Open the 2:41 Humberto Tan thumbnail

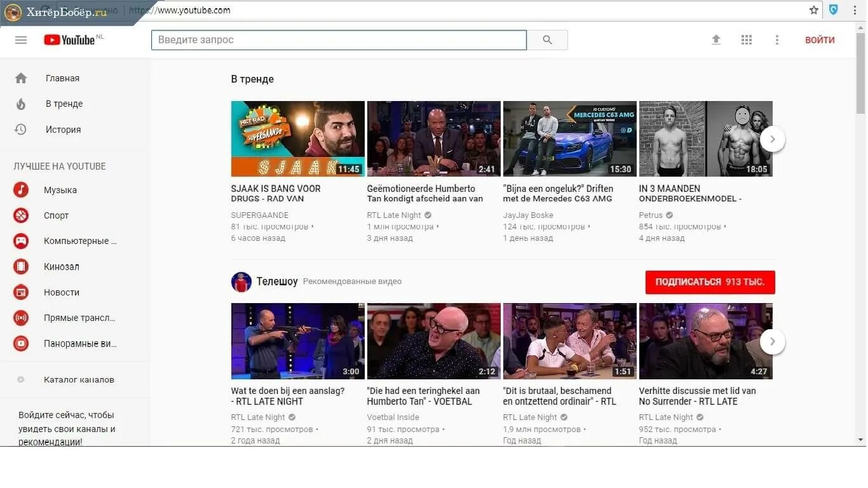434,139
